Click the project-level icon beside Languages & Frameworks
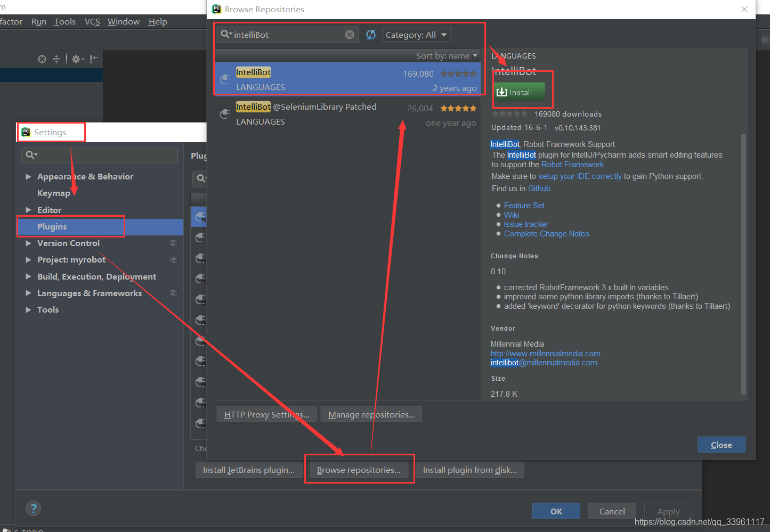Screen dimensions: 770x532 click(x=173, y=293)
